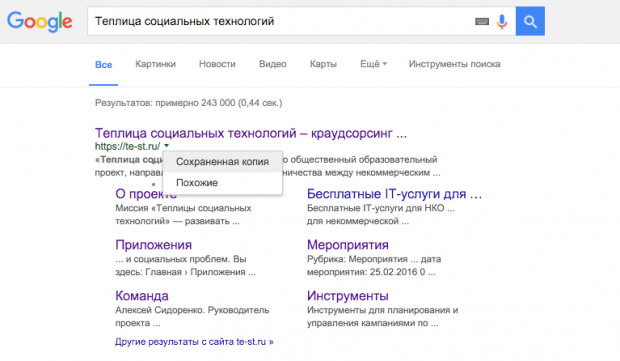Image resolution: width=620 pixels, height=361 pixels.
Task: Expand the Ещё dropdown
Action: pos(373,64)
